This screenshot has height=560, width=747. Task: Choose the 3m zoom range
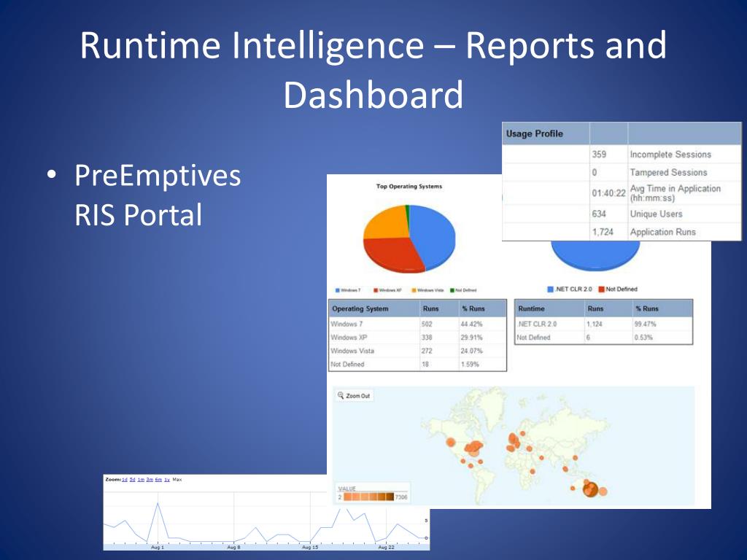coord(150,480)
